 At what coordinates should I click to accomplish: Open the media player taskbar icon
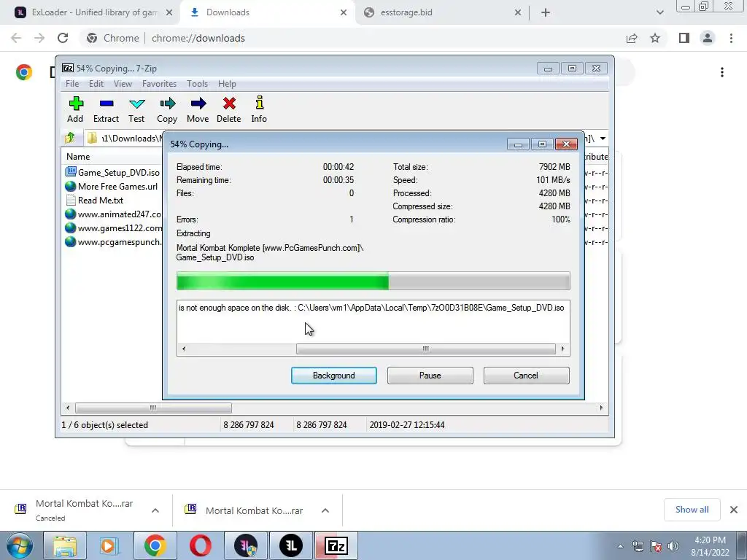point(109,545)
